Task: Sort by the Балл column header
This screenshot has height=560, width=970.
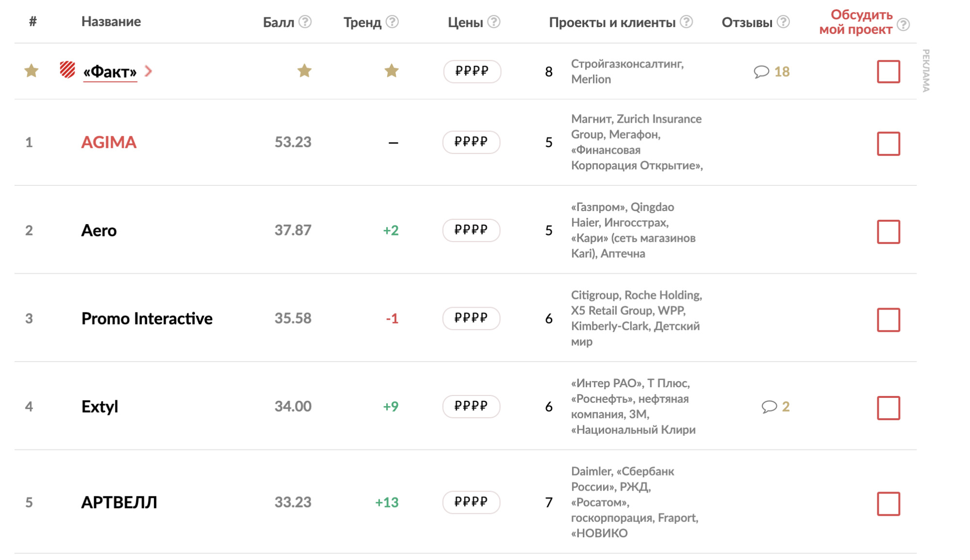Action: [x=279, y=22]
